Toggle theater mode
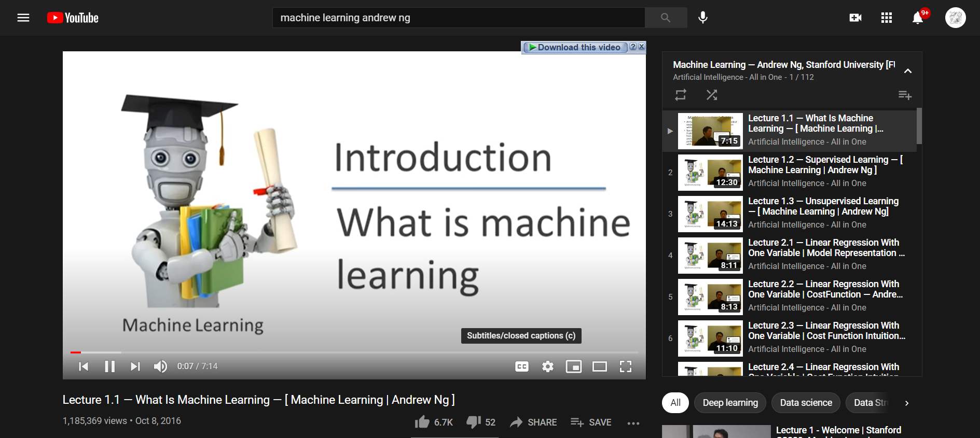The image size is (980, 438). [600, 366]
